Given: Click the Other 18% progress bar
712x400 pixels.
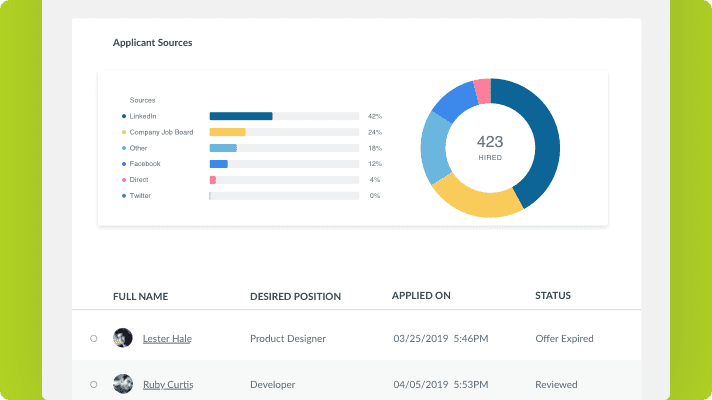Looking at the screenshot, I should 284,148.
